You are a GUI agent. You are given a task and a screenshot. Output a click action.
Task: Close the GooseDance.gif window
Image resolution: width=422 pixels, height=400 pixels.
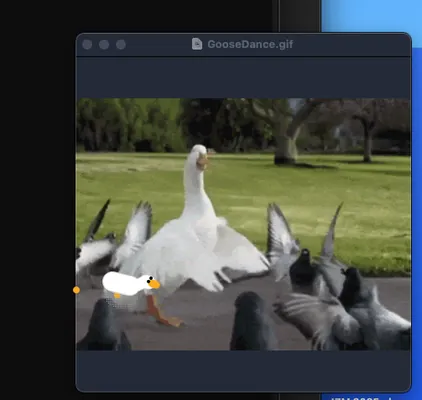[x=87, y=44]
